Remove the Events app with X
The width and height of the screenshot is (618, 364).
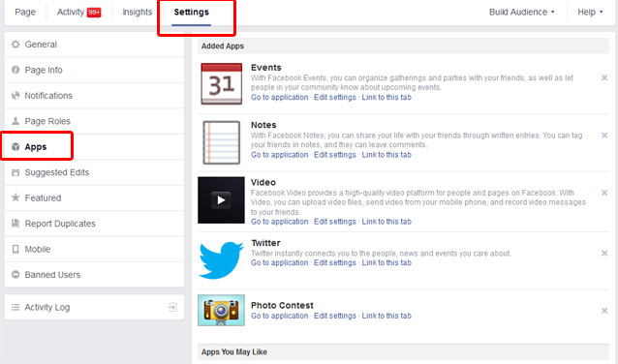(x=604, y=78)
